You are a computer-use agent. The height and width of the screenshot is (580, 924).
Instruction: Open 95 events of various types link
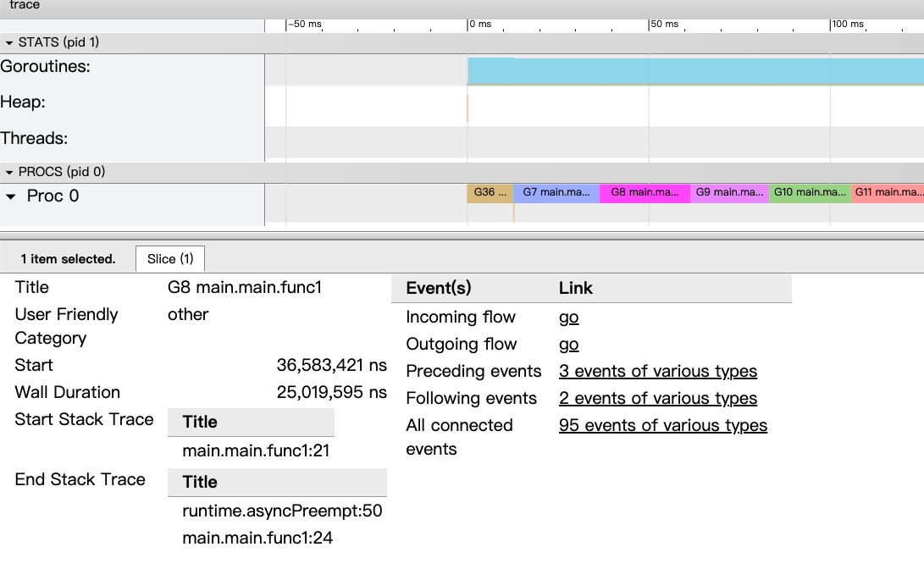(x=663, y=426)
